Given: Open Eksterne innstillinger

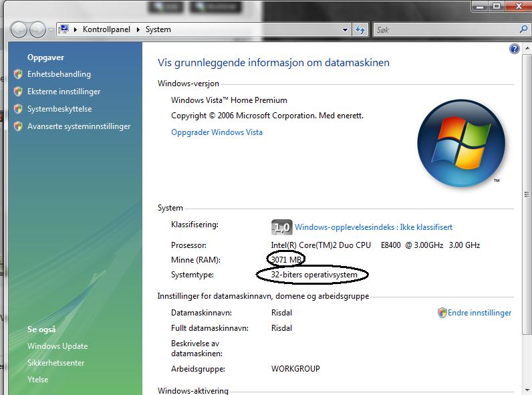Looking at the screenshot, I should point(63,92).
